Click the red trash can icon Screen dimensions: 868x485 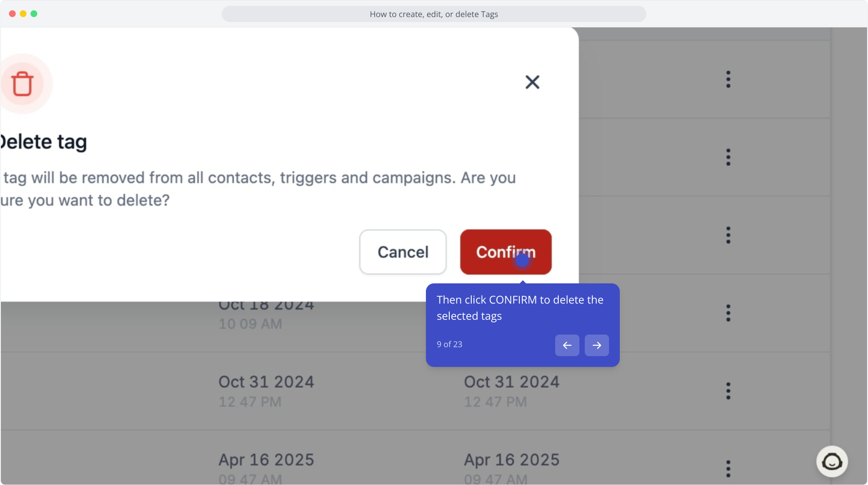tap(22, 84)
